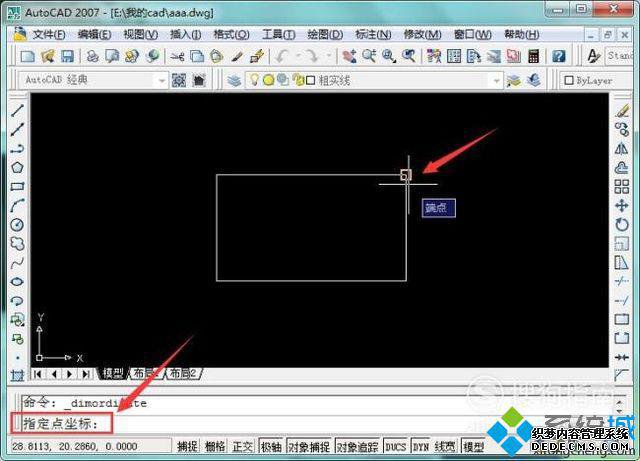640x461 pixels.
Task: Click the coordinate readout 28.8113, 20.2860
Action: point(75,446)
